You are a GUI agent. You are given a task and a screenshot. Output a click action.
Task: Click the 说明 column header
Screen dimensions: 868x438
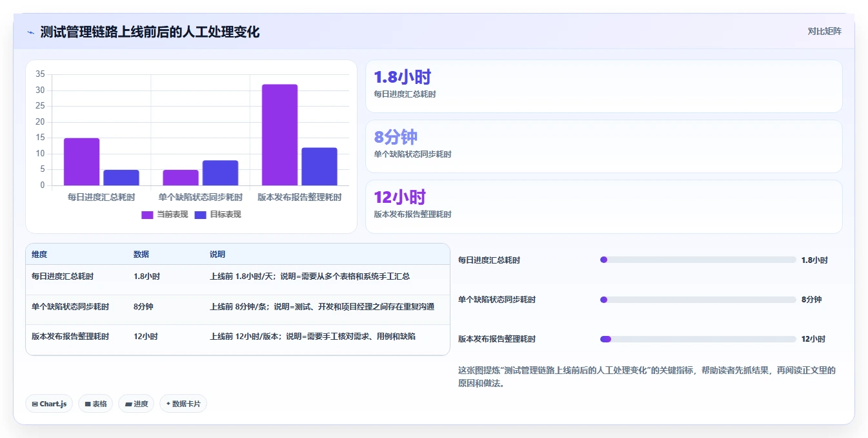(217, 255)
